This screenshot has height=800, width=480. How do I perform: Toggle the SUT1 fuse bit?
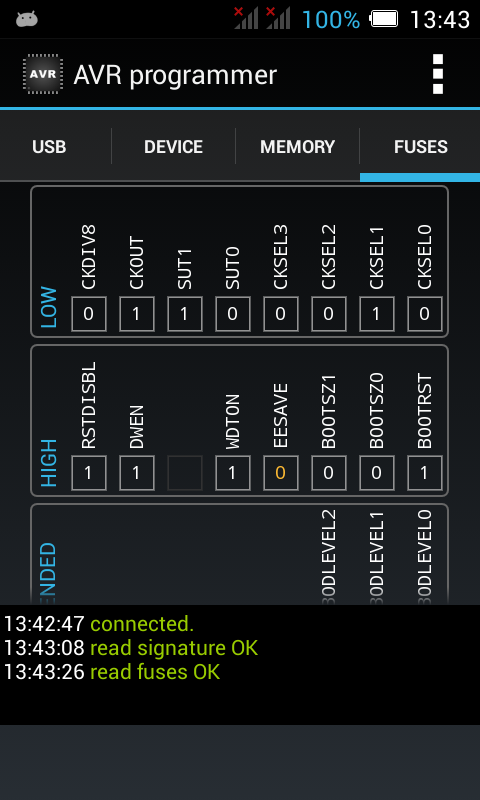pyautogui.click(x=185, y=314)
